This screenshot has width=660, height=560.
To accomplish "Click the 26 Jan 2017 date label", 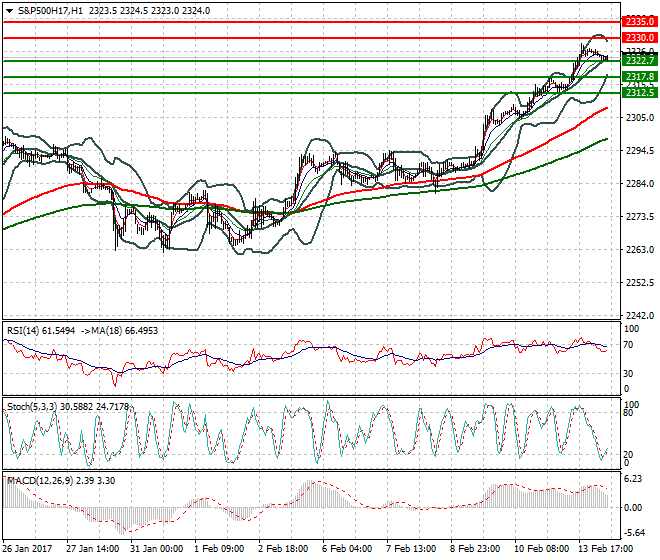I will tap(28, 549).
